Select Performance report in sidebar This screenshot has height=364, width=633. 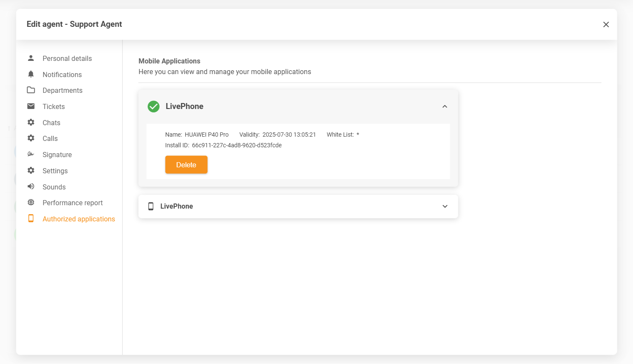point(72,203)
